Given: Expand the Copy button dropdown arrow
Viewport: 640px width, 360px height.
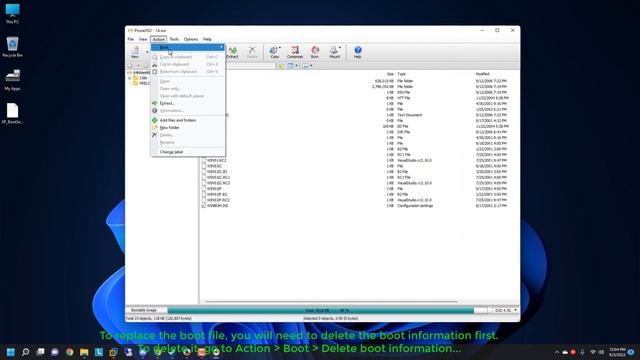Looking at the screenshot, I should [280, 48].
